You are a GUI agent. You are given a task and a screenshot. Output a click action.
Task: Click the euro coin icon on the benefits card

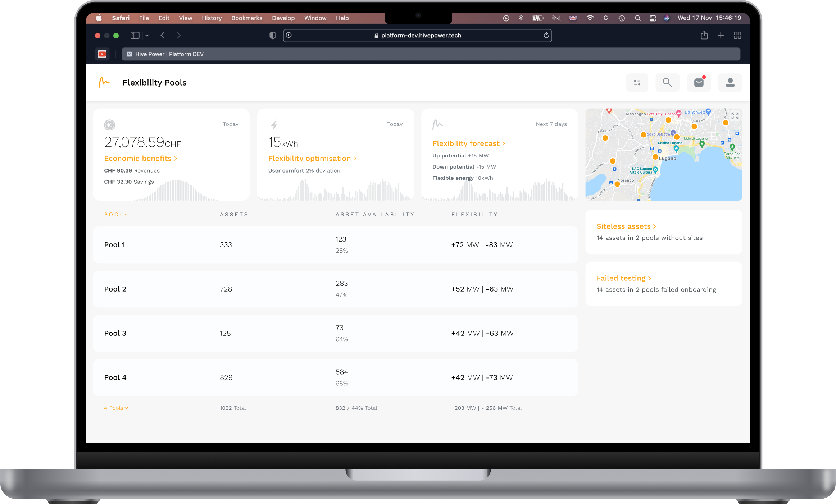(109, 125)
